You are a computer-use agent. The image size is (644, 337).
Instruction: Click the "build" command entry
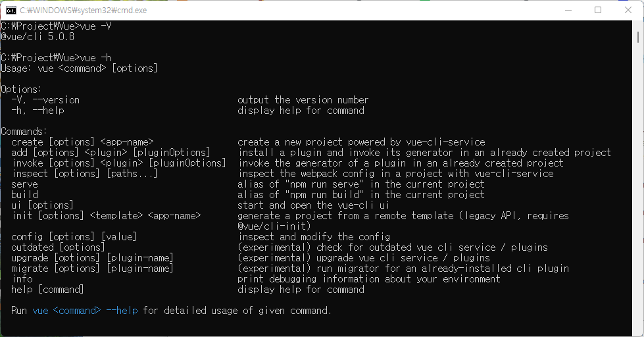(24, 194)
